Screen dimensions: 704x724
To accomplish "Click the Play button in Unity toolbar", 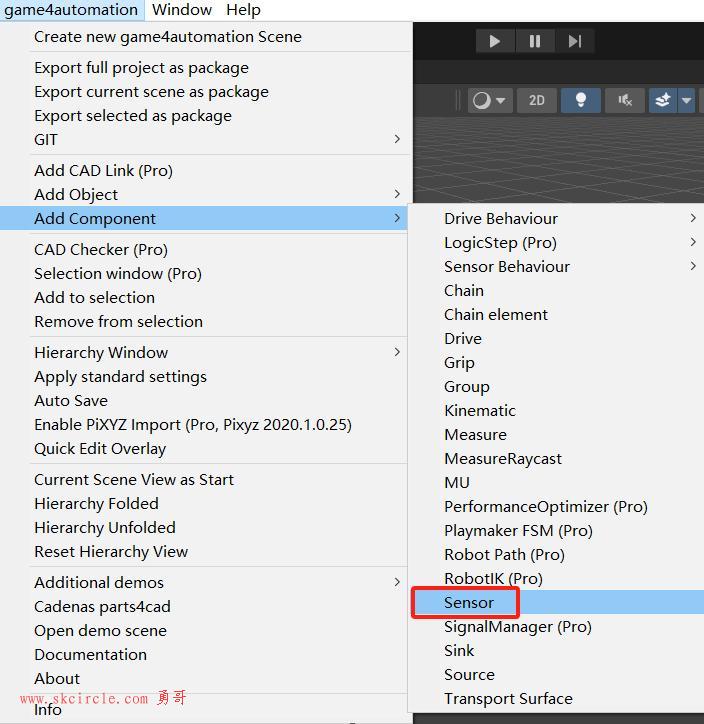I will [495, 42].
